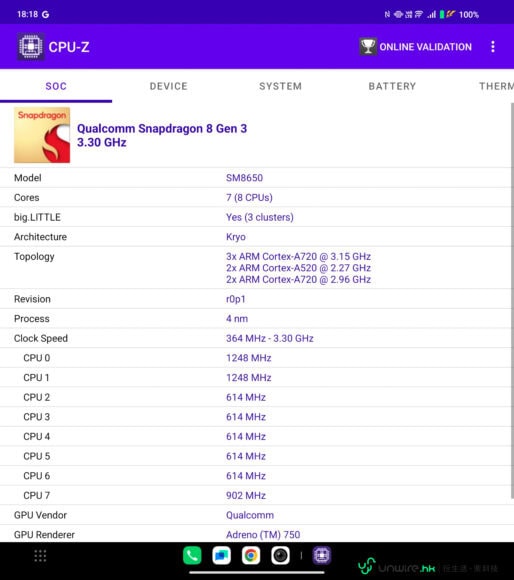
Task: Click the Qualcomm GPU Vendor value
Action: click(x=250, y=515)
